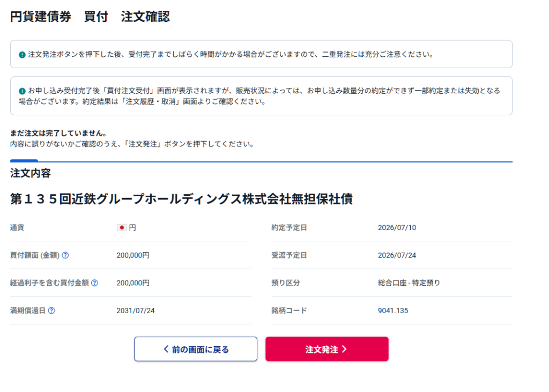Click the 預り区分 value 総合口座 - 特定預り

[409, 283]
